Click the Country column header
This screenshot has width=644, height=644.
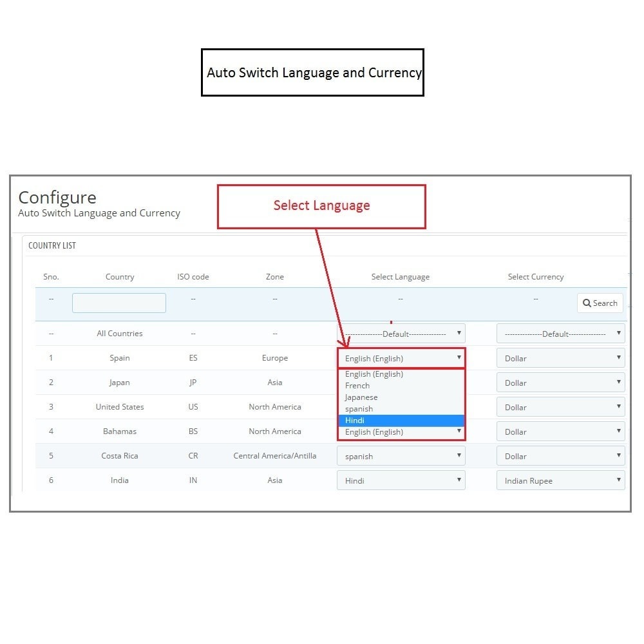tap(120, 277)
